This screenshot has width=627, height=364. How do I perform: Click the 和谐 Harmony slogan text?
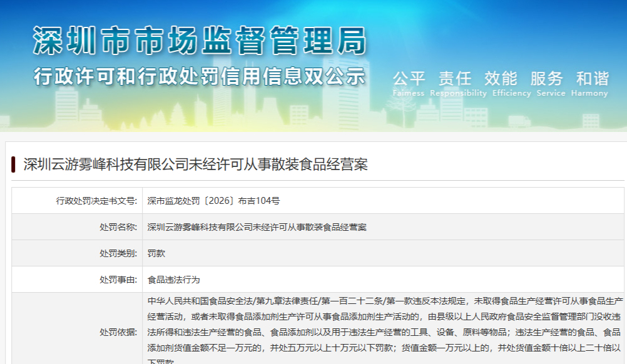[x=590, y=84]
